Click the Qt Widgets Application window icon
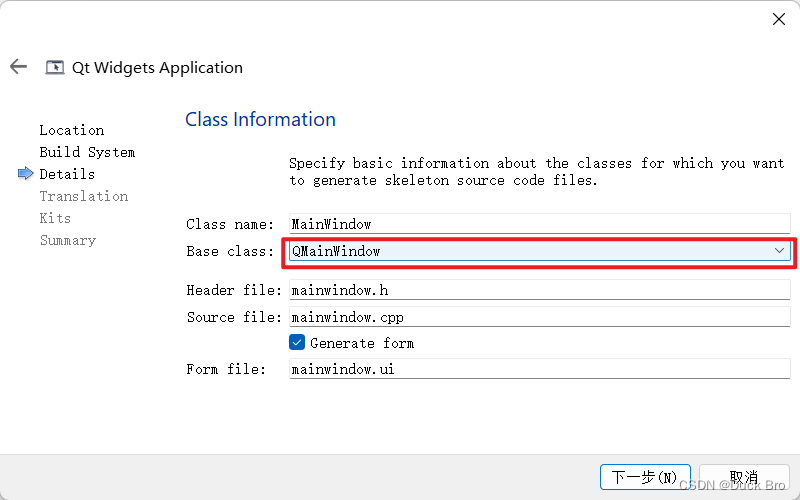Viewport: 800px width, 500px height. click(55, 68)
